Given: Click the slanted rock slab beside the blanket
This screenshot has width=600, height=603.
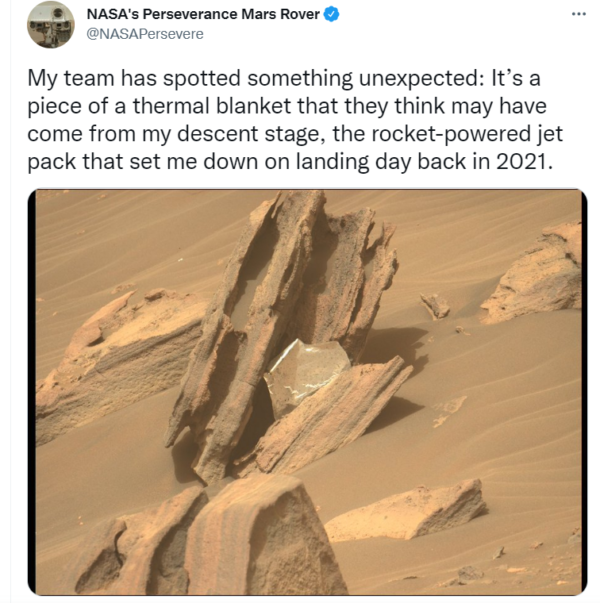Looking at the screenshot, I should (x=327, y=415).
